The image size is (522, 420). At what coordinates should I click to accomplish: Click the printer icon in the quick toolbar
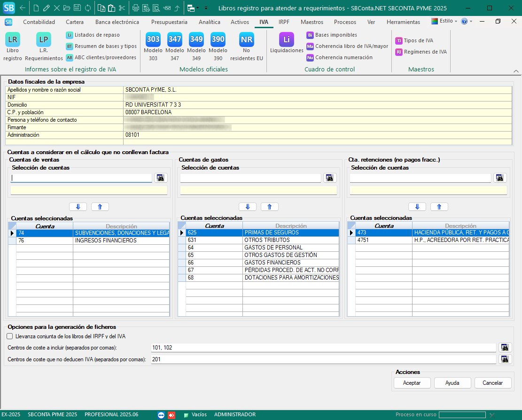pos(136,8)
